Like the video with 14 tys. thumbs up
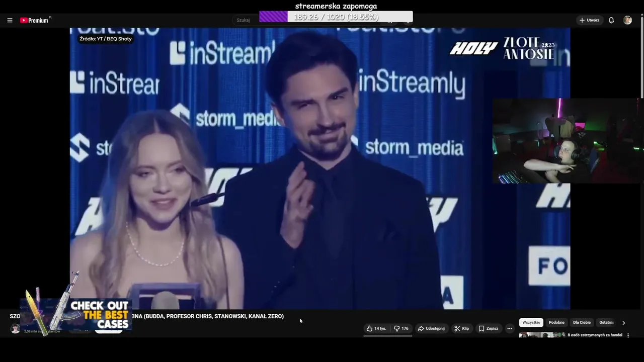Image resolution: width=644 pixels, height=362 pixels. (376, 328)
